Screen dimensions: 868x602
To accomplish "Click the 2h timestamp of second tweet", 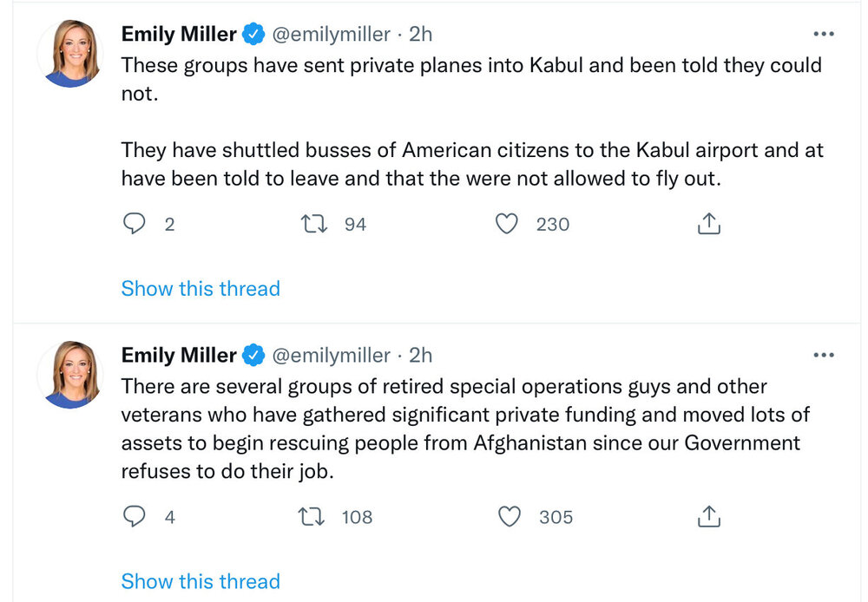I will coord(420,355).
